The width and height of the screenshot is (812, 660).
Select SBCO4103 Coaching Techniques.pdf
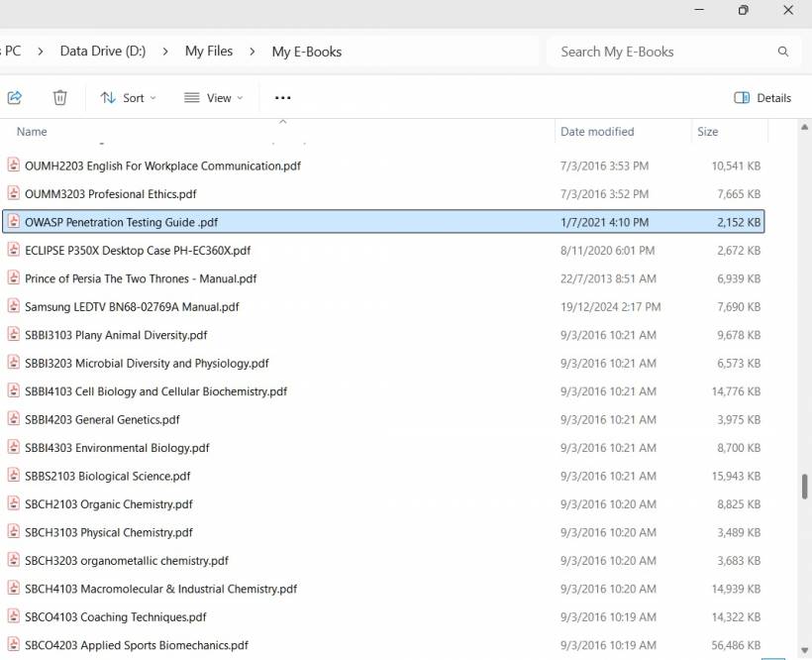pos(383,617)
